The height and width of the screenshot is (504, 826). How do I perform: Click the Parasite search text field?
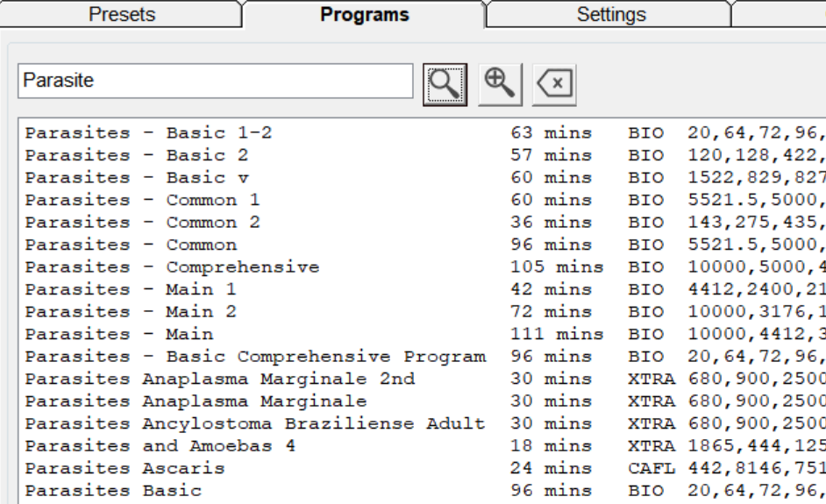[x=215, y=81]
